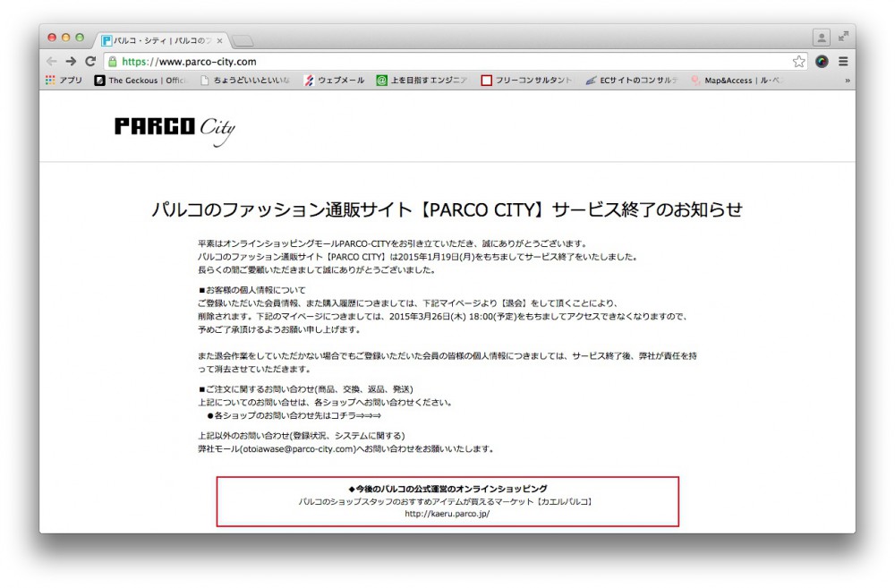Open the 上を目指すエンジニア bookmark

(422, 81)
